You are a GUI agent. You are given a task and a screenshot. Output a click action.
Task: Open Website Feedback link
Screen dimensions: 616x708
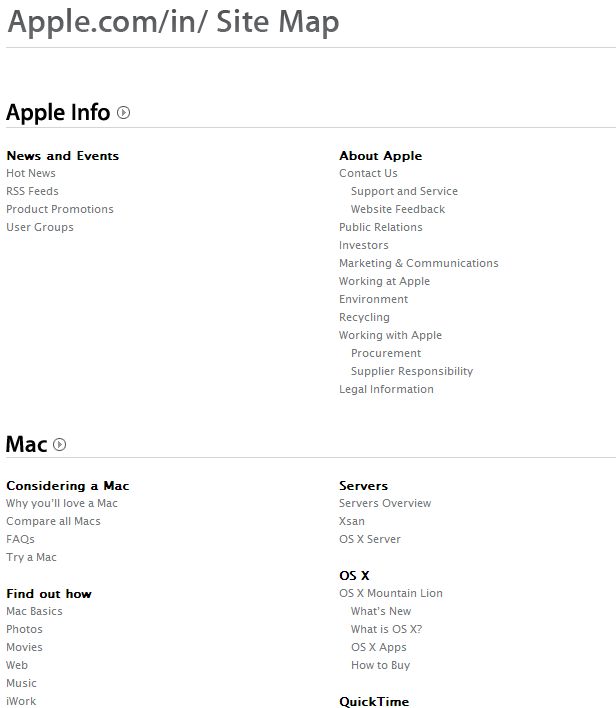(x=398, y=210)
